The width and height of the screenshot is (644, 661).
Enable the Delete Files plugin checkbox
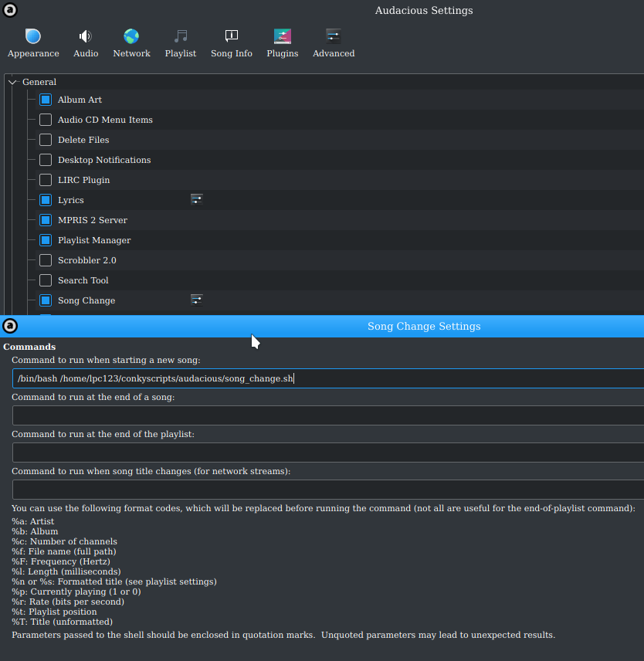pos(46,140)
